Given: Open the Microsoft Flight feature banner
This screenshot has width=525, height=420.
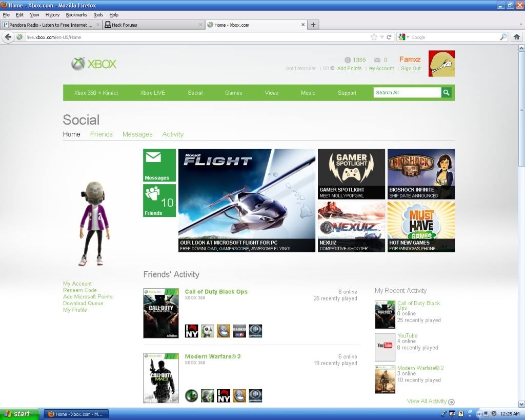Looking at the screenshot, I should 247,201.
